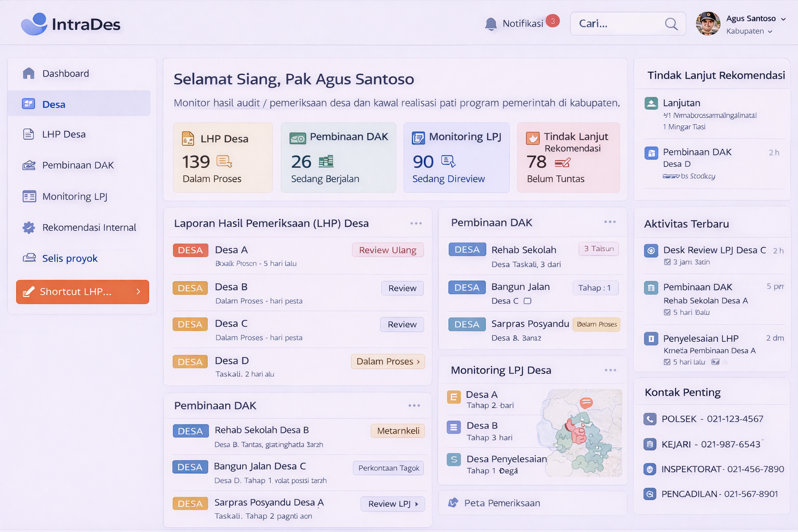Check the box under Penyelesaian LHP activity

click(667, 362)
